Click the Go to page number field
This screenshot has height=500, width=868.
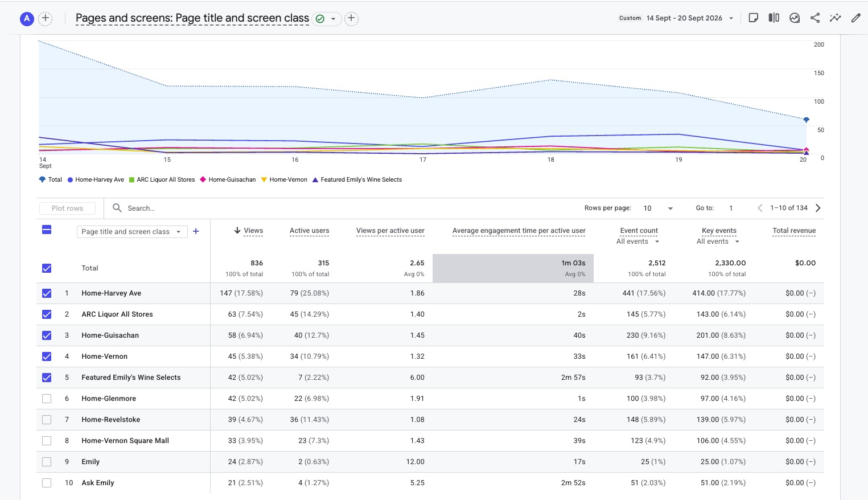coord(731,208)
